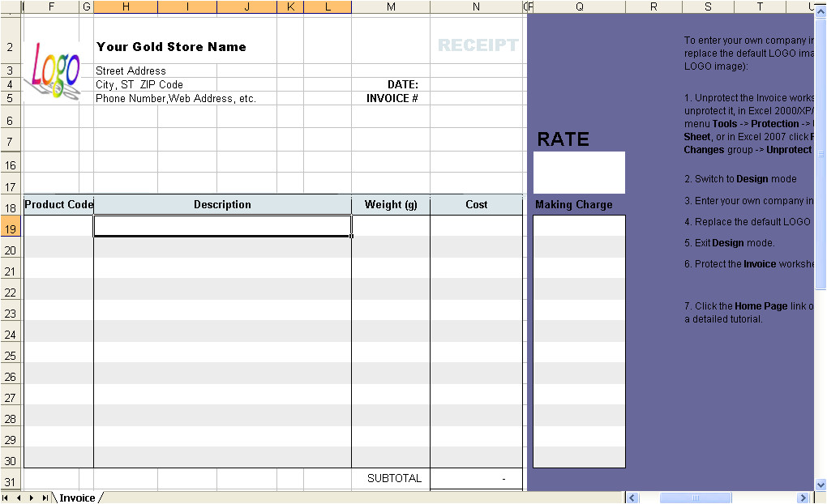Image resolution: width=827 pixels, height=504 pixels.
Task: Select row 19 header
Action: [x=11, y=229]
